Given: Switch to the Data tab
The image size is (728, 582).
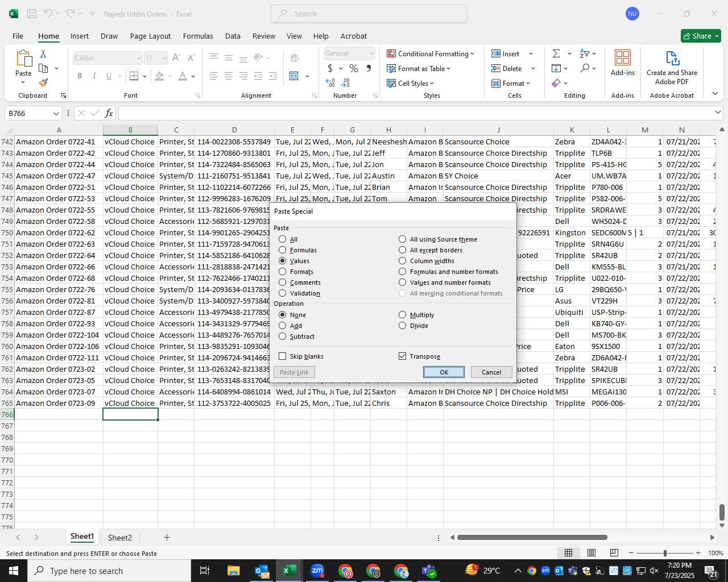Looking at the screenshot, I should [x=233, y=36].
